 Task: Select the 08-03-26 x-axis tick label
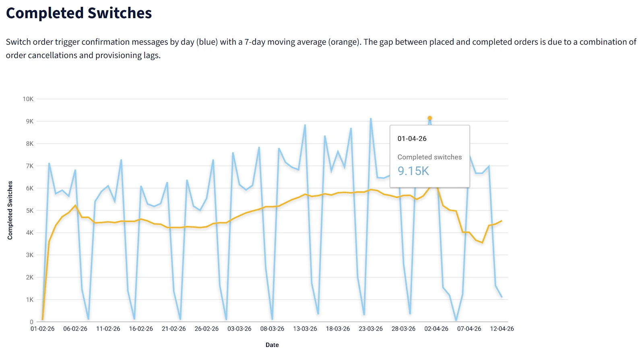coord(272,329)
